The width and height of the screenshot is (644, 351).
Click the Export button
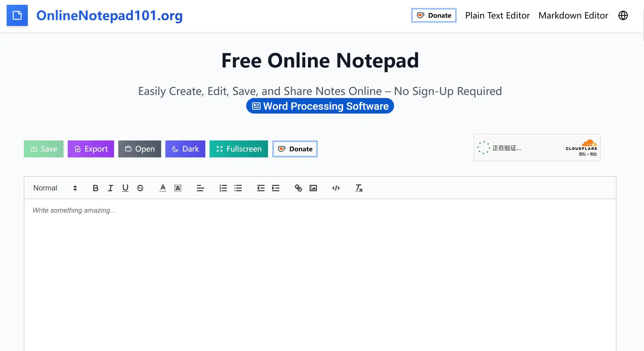(x=91, y=149)
